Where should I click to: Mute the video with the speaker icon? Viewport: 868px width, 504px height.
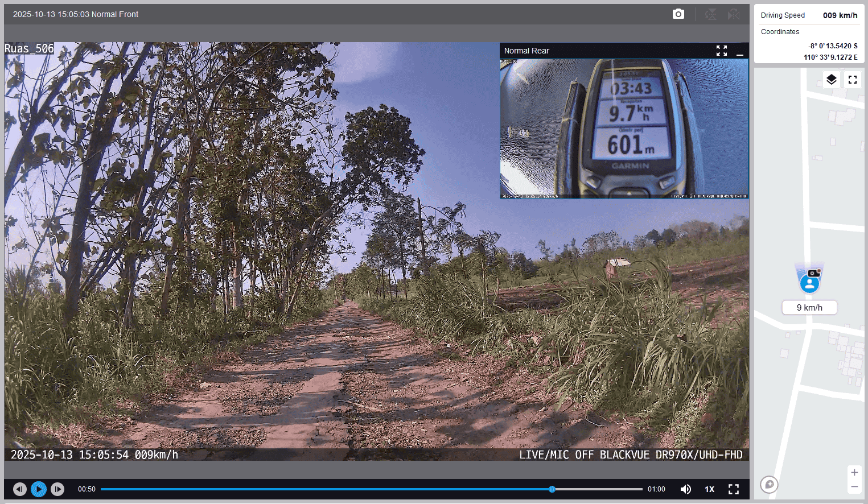click(x=685, y=489)
